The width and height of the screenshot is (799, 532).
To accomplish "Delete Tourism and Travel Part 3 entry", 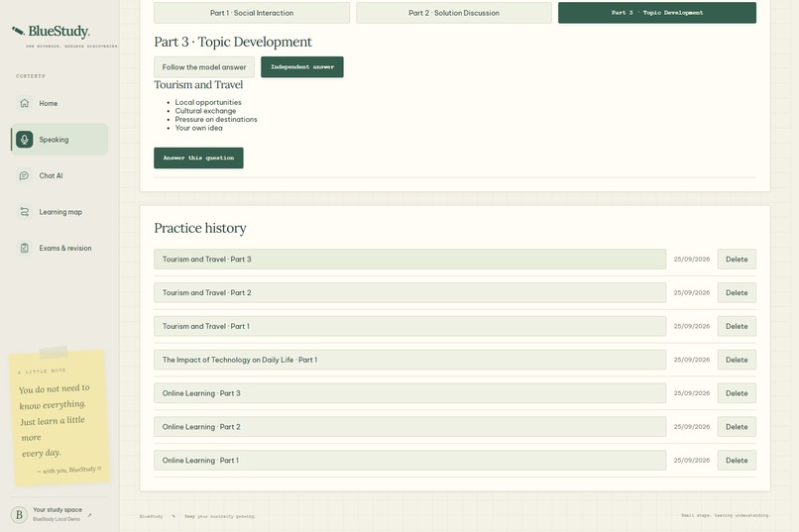I will point(737,260).
